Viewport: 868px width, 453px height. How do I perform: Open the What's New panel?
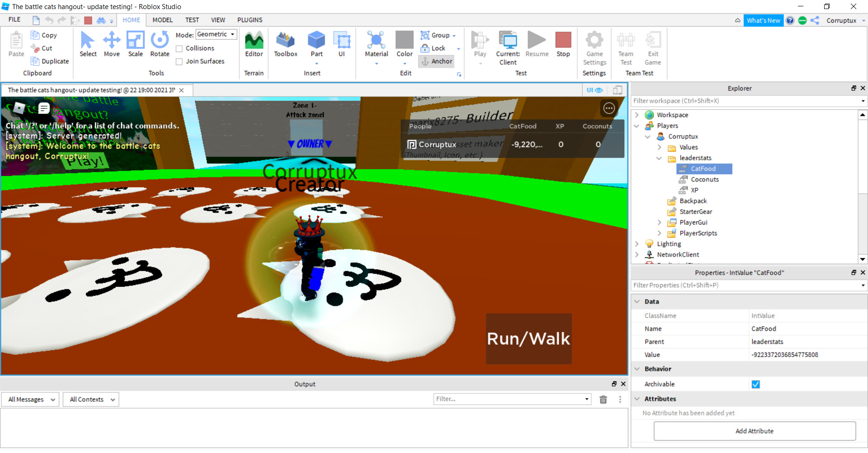tap(764, 20)
